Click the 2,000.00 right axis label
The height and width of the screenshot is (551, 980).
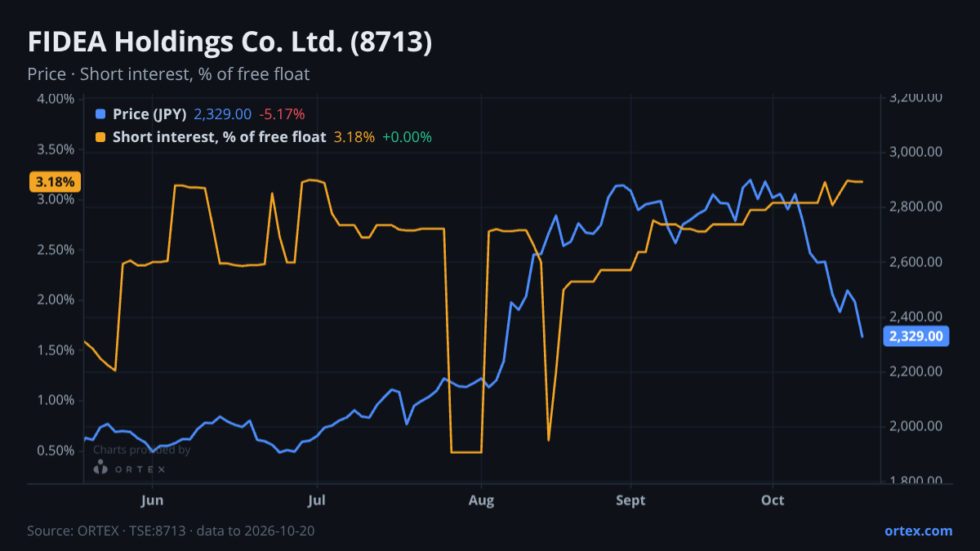pyautogui.click(x=916, y=426)
